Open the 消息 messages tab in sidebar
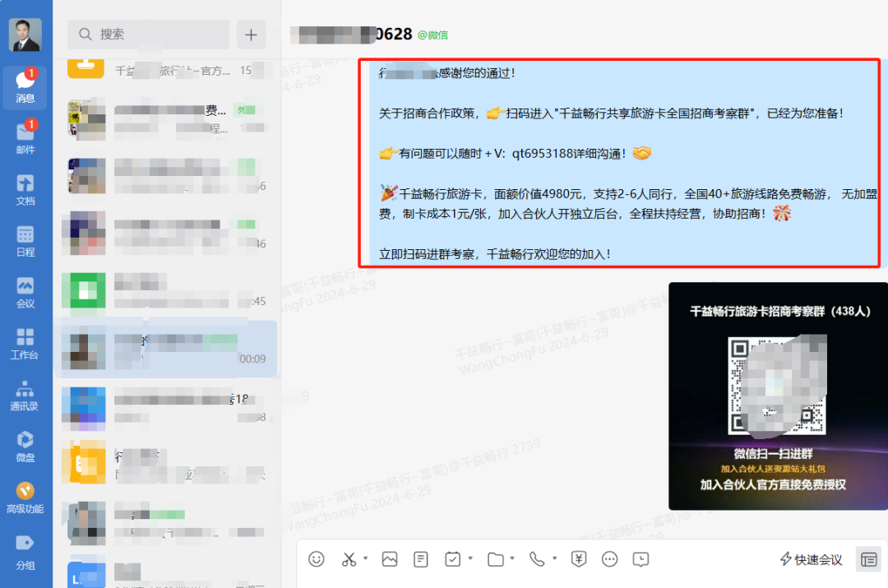Viewport: 888px width, 588px height. tap(25, 86)
